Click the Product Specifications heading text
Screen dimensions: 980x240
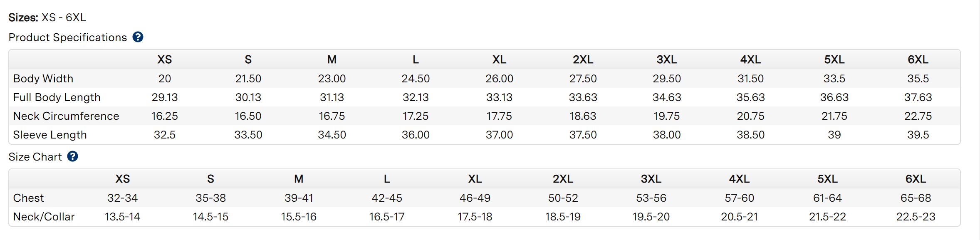[67, 37]
